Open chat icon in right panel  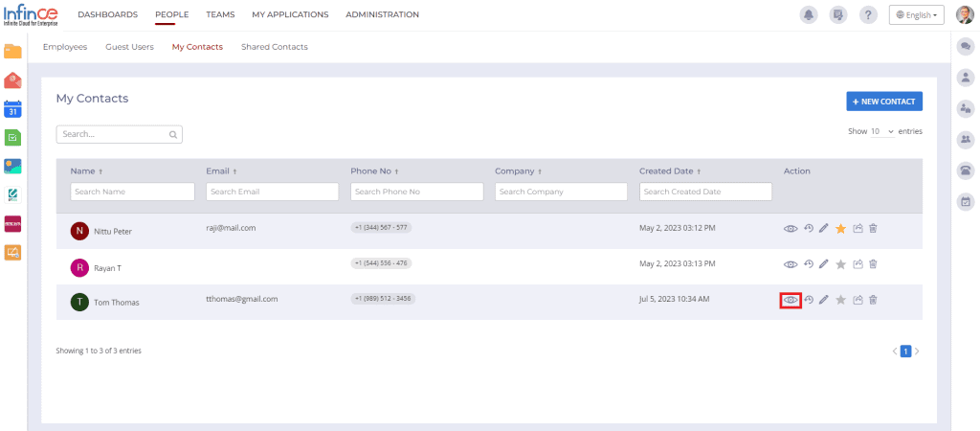point(966,46)
